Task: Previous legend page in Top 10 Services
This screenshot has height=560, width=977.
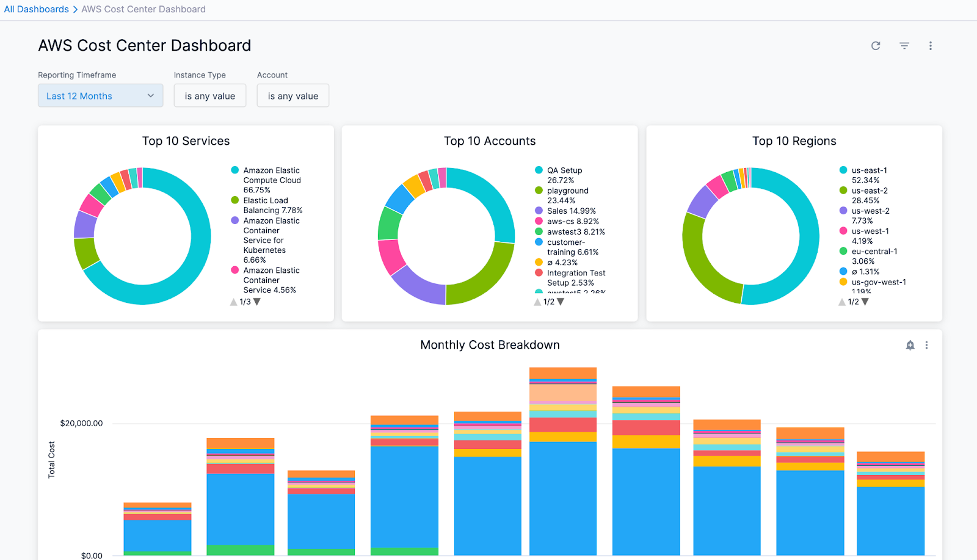Action: click(x=233, y=302)
